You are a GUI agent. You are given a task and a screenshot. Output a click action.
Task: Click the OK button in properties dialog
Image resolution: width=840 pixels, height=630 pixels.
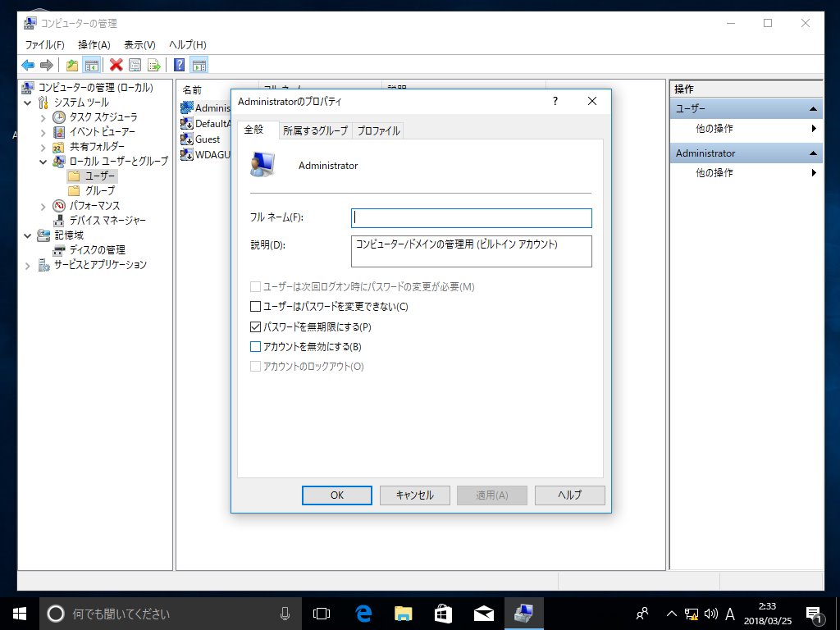tap(337, 495)
